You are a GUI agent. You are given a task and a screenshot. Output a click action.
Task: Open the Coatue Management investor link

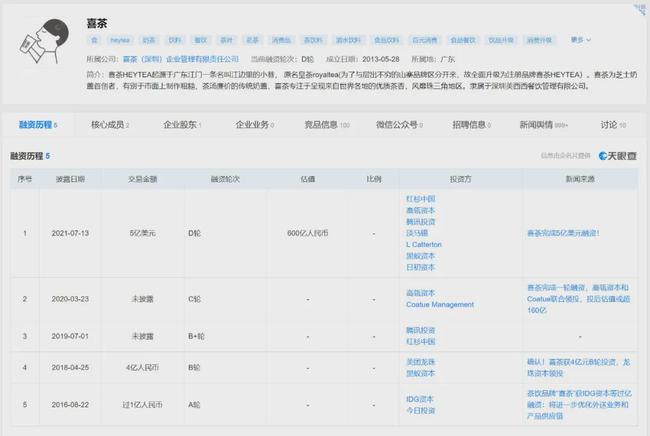(x=440, y=305)
